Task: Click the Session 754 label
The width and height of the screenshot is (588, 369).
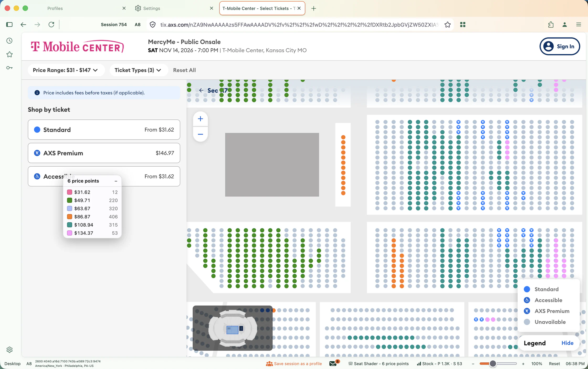Action: click(x=114, y=24)
